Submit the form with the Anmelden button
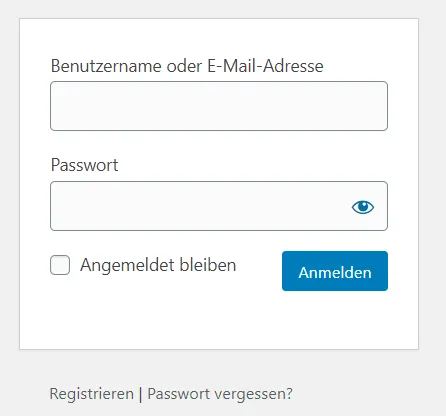446x416 pixels. pyautogui.click(x=335, y=271)
